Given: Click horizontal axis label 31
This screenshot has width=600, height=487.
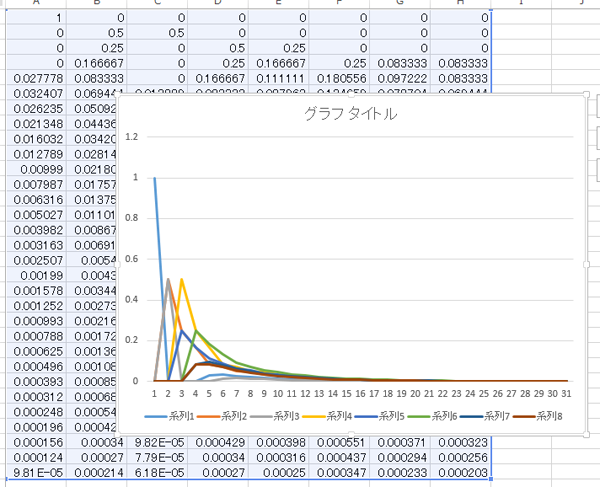Looking at the screenshot, I should tap(566, 394).
